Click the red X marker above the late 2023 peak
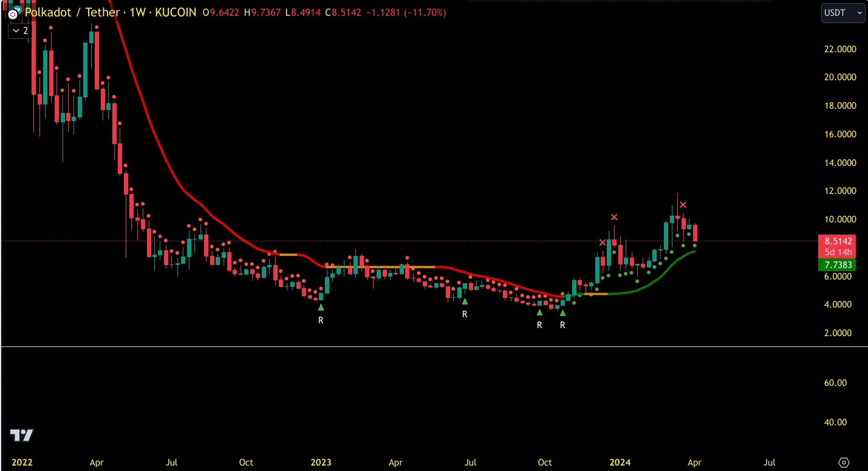The height and width of the screenshot is (471, 868). point(614,217)
